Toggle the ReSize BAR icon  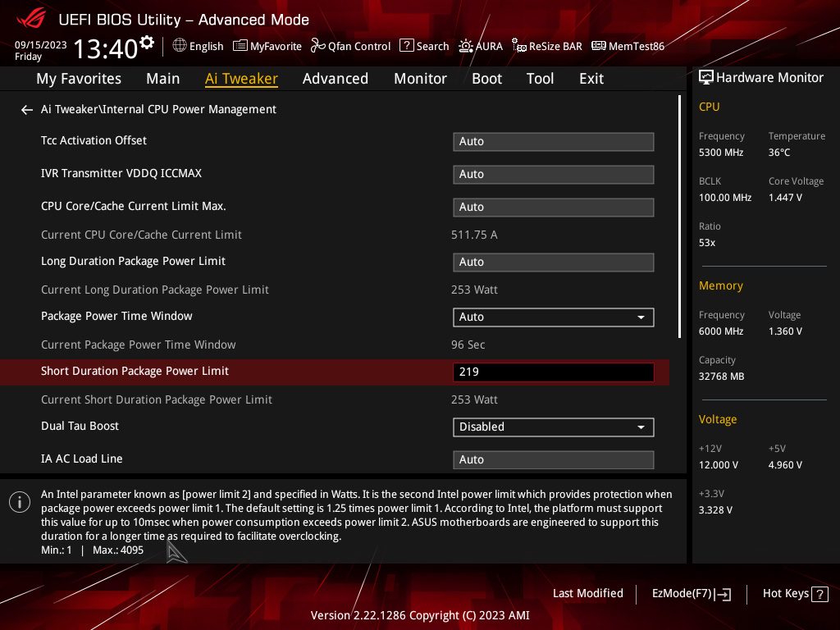coord(518,46)
